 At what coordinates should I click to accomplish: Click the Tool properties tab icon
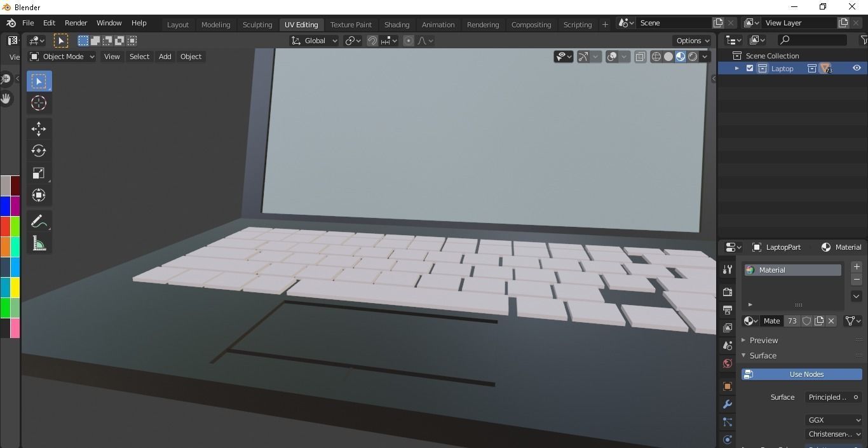[x=728, y=270]
